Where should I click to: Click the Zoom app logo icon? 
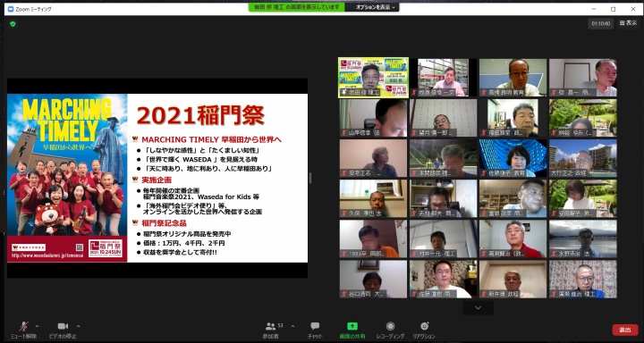[11, 9]
